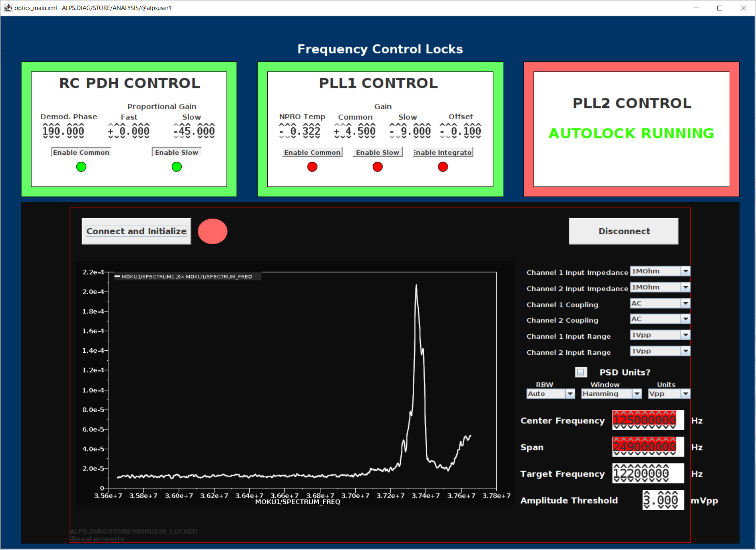Enable Integrator on PLL1 Control

(442, 152)
